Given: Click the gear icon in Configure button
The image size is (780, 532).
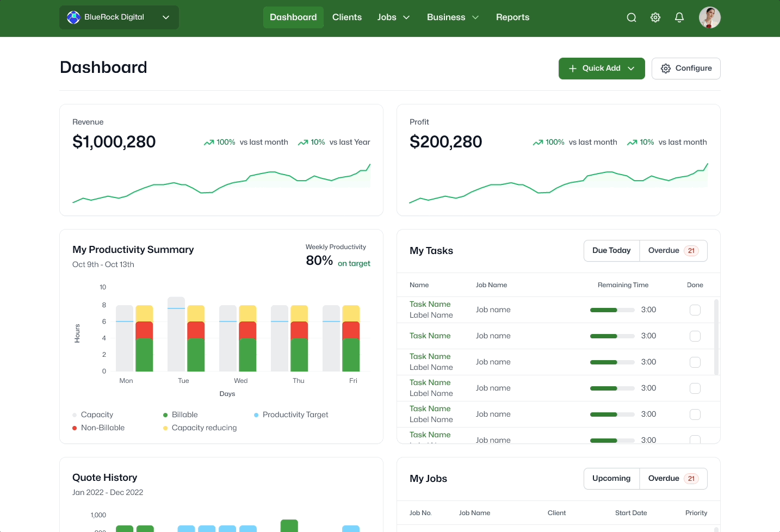Looking at the screenshot, I should coord(666,69).
